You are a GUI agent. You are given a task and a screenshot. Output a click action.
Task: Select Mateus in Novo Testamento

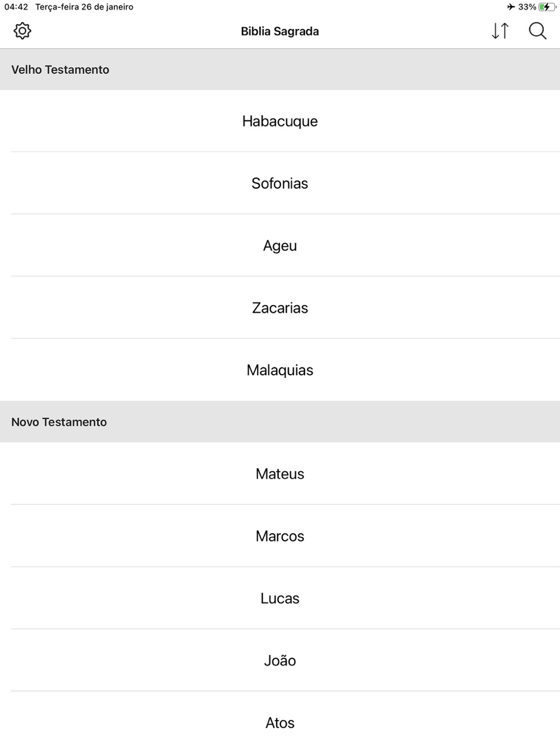280,474
